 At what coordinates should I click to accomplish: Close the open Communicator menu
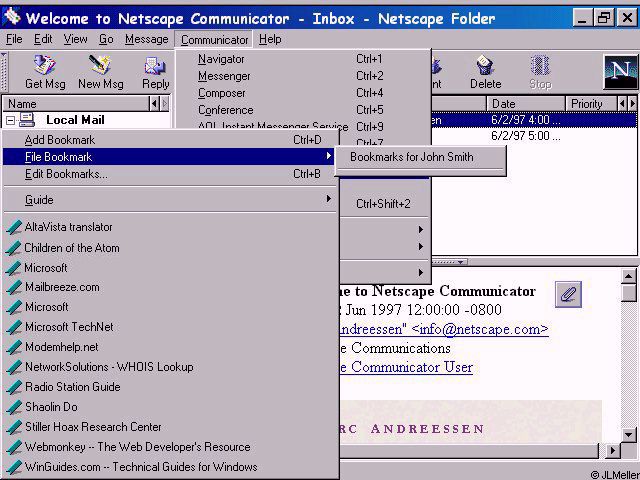(214, 40)
